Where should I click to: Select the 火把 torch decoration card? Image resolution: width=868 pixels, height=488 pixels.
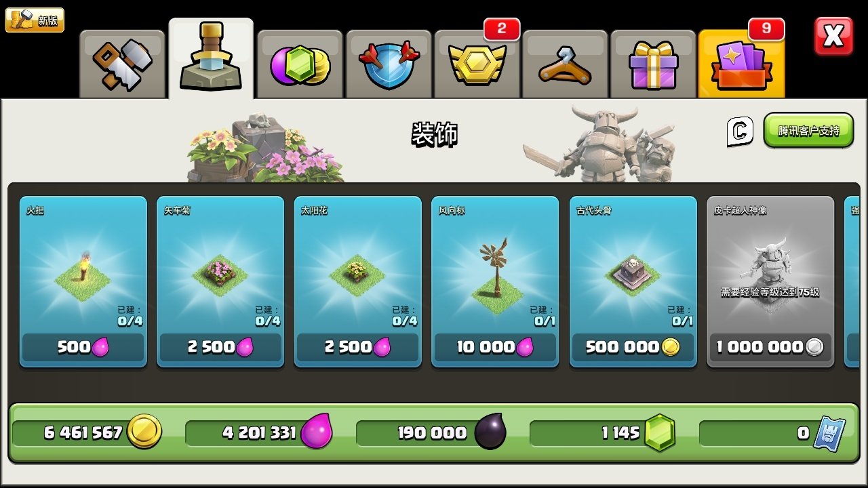tap(83, 282)
